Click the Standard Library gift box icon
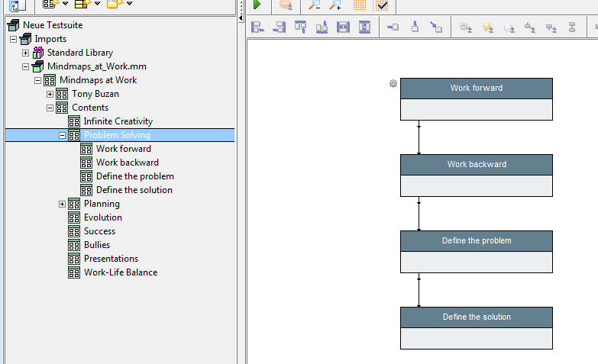The width and height of the screenshot is (598, 364). (38, 53)
